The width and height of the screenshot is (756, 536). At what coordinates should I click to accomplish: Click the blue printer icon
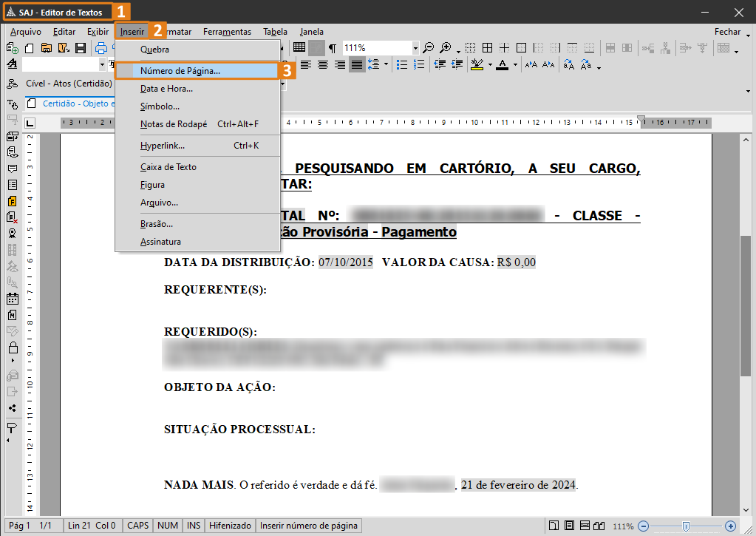click(101, 48)
